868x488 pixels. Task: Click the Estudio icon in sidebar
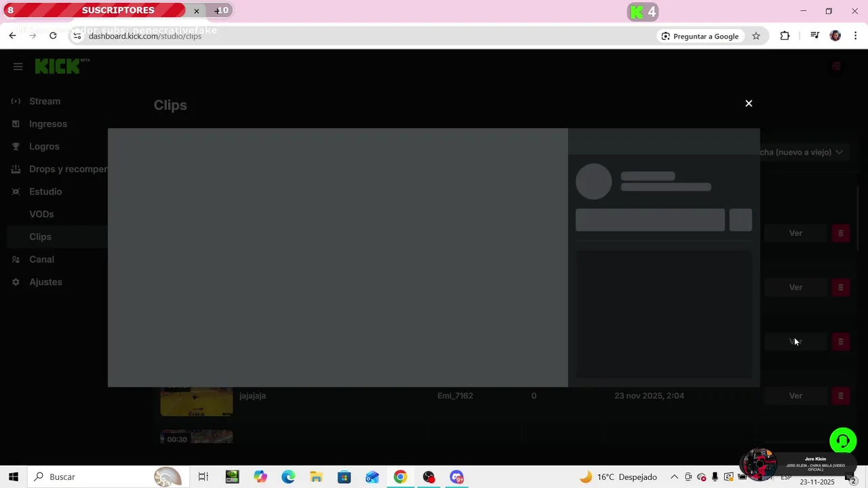click(x=16, y=192)
